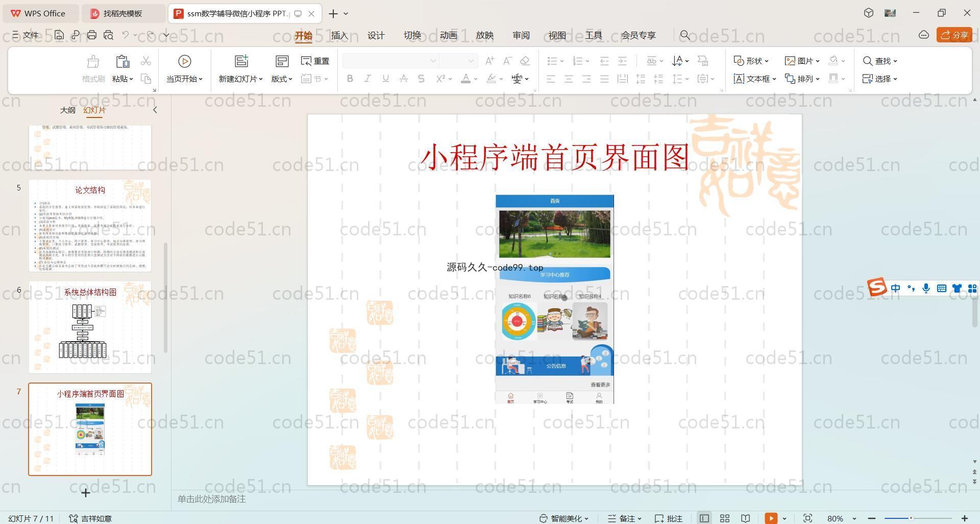Switch to the View (视图) tab
980x524 pixels.
pos(557,35)
